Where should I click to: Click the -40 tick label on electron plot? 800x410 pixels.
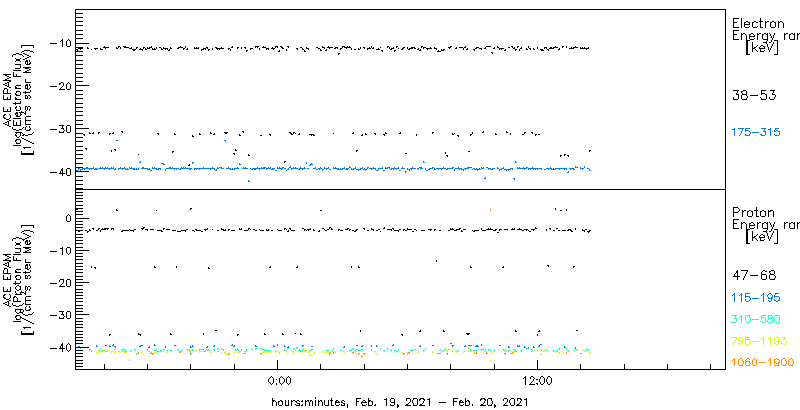61,172
